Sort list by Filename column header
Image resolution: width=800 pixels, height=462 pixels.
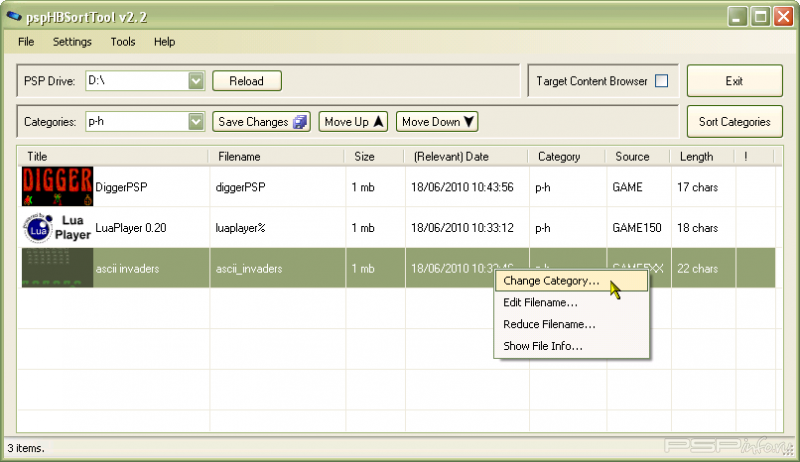pyautogui.click(x=239, y=156)
